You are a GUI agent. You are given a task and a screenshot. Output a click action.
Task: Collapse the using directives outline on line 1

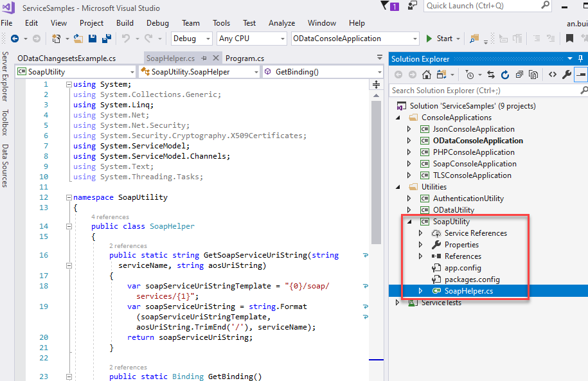pyautogui.click(x=69, y=84)
